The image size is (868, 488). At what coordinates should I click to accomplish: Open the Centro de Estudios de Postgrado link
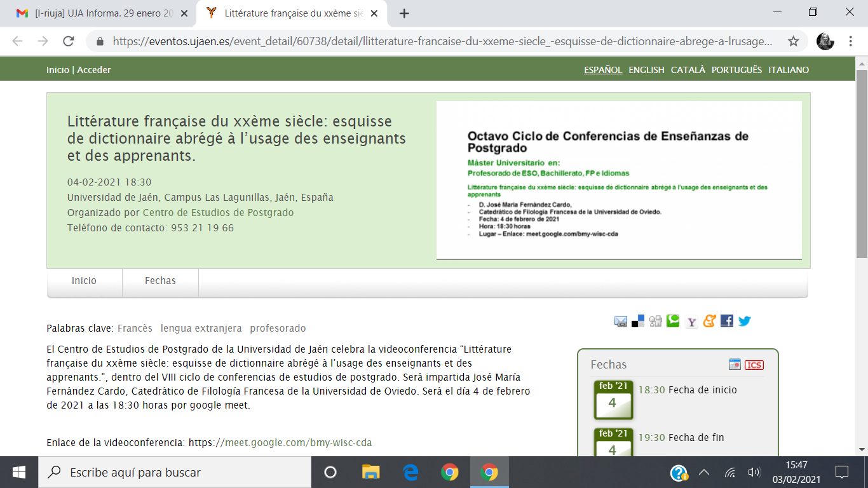218,213
